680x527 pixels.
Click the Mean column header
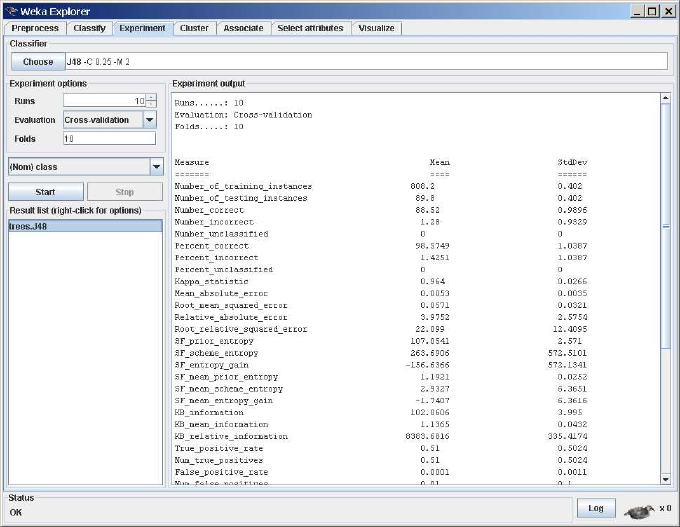[439, 162]
